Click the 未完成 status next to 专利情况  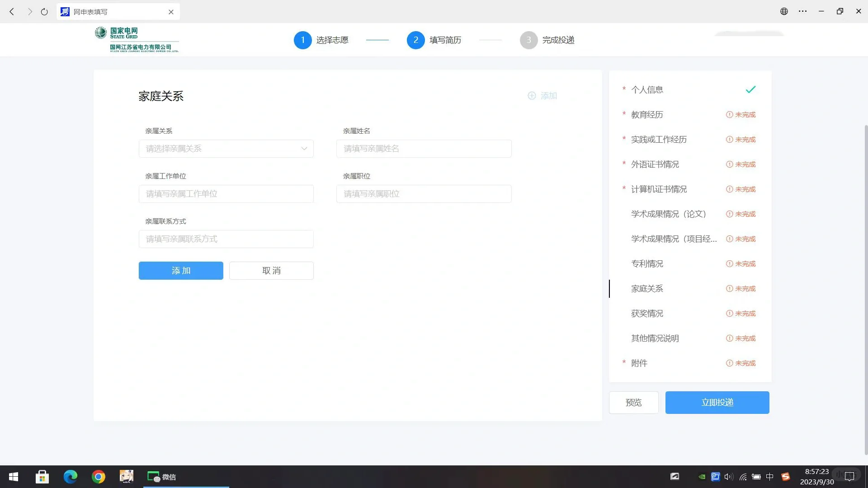pos(741,264)
